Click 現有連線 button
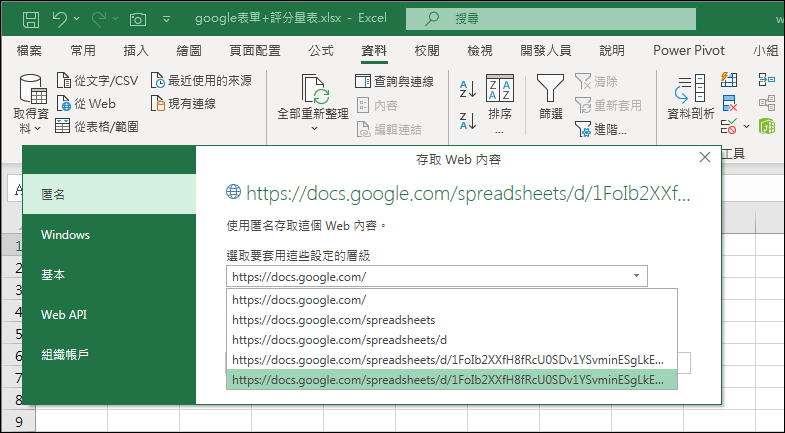Screen dimensions: 785x433 pyautogui.click(x=183, y=104)
